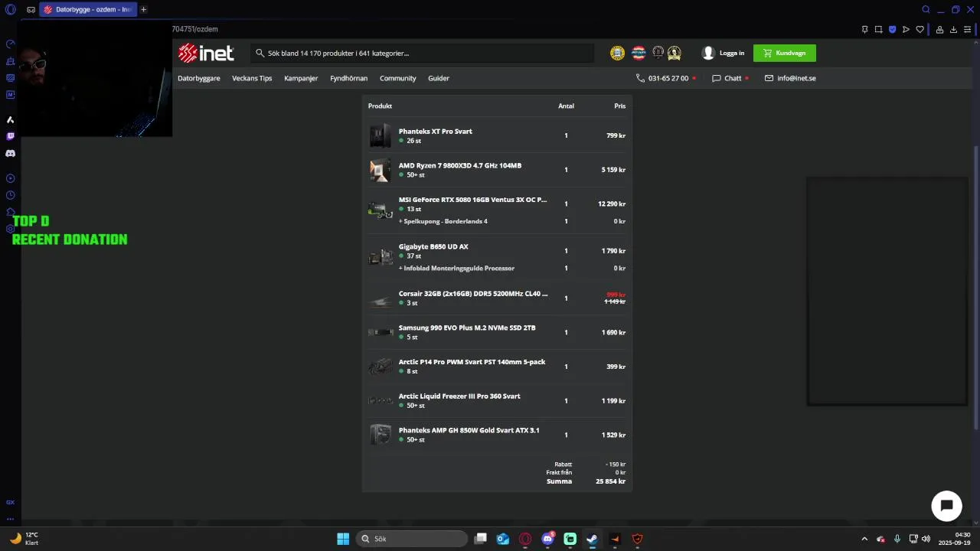Open Phanteks AMP GH 850W product
Viewport: 980px width, 551px height.
coord(469,430)
